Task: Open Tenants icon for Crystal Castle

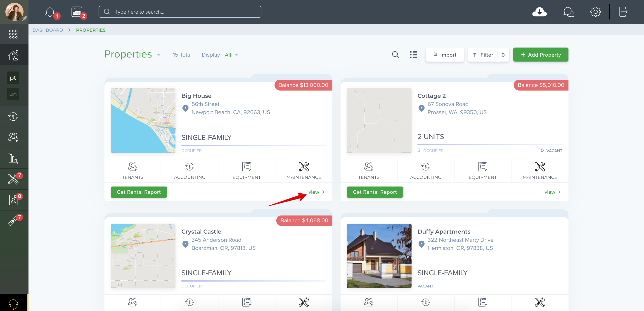Action: pos(133,302)
